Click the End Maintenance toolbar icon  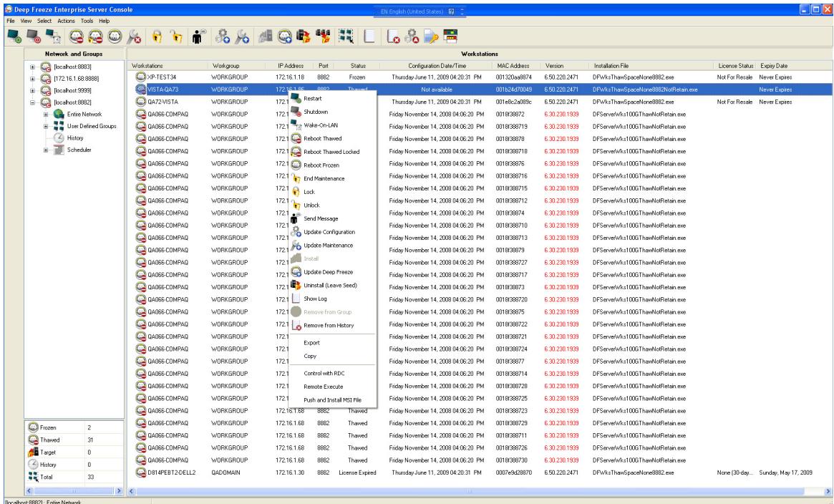[x=134, y=36]
